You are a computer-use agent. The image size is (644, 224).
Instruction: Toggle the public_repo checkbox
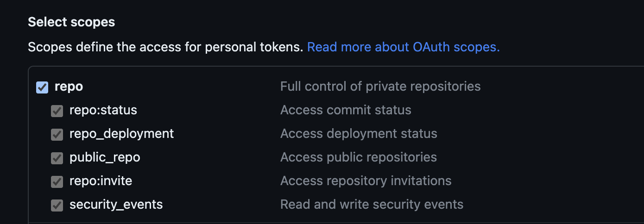click(57, 158)
